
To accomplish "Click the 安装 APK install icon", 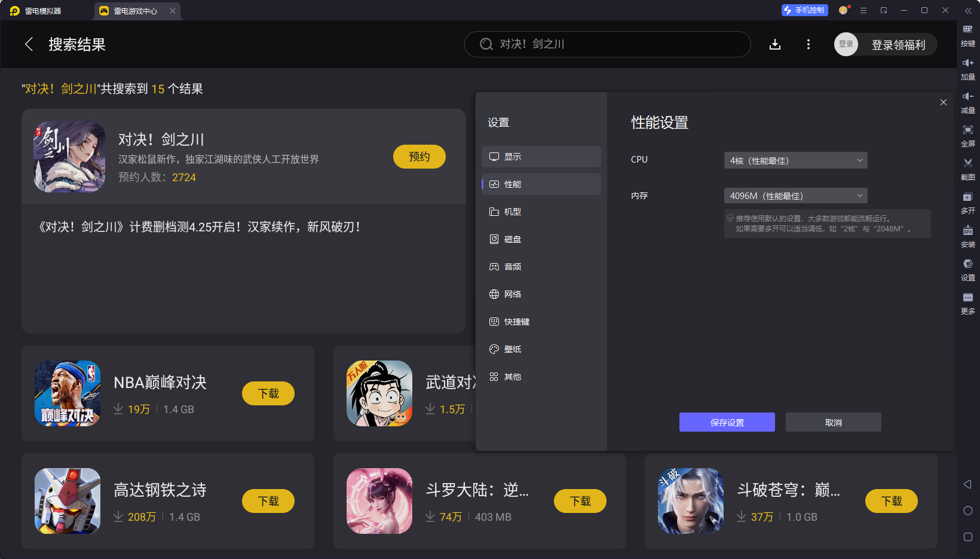I will point(967,236).
